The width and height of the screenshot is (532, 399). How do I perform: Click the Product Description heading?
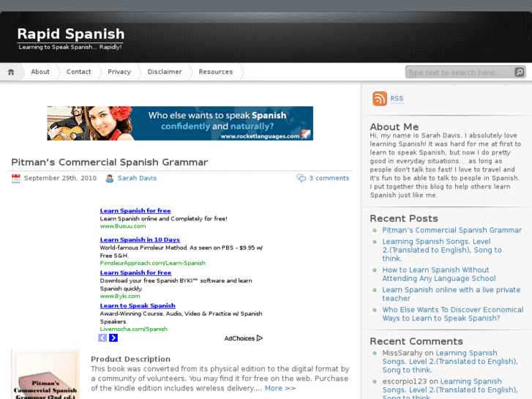(131, 359)
